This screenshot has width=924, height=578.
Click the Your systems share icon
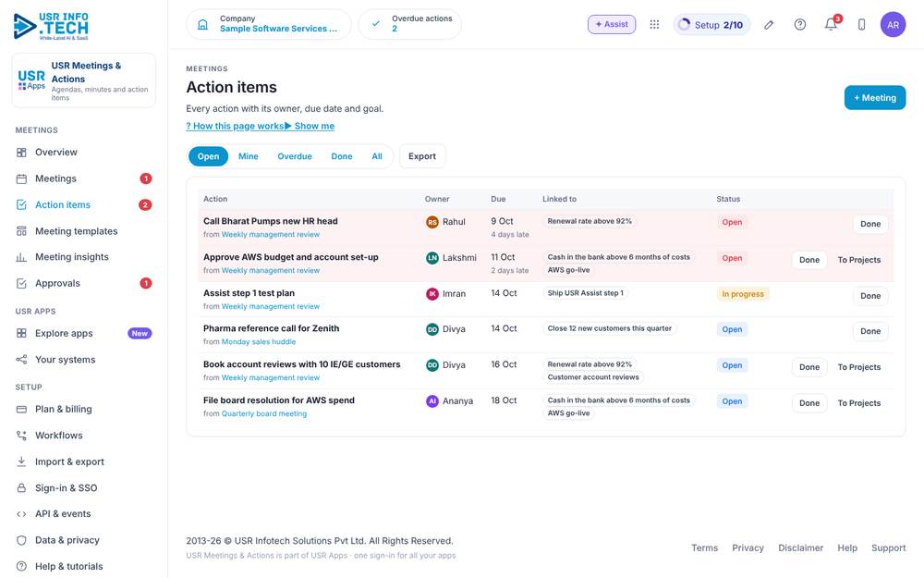click(x=21, y=359)
